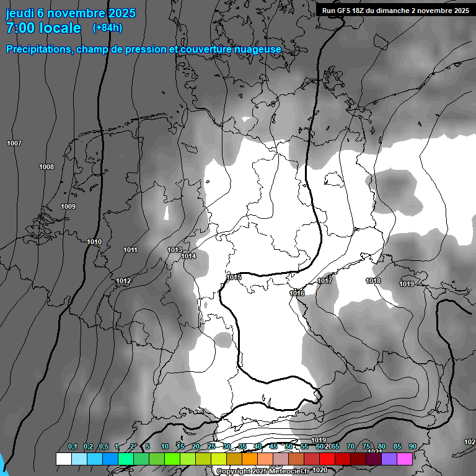Select the dusty pink legend swatch
Image resolution: width=476 pixels, height=476 pixels.
click(281, 459)
